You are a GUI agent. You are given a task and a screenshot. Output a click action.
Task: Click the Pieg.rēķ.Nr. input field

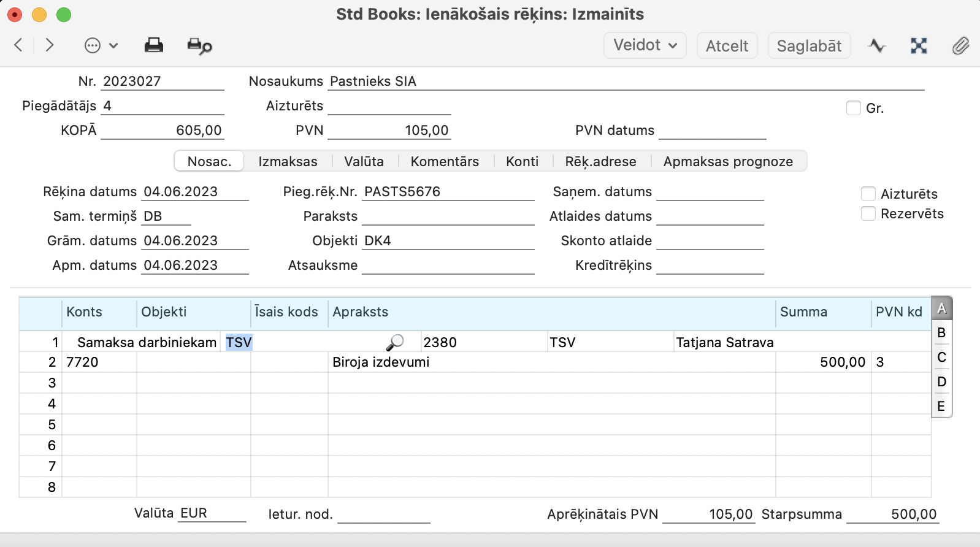click(x=448, y=192)
